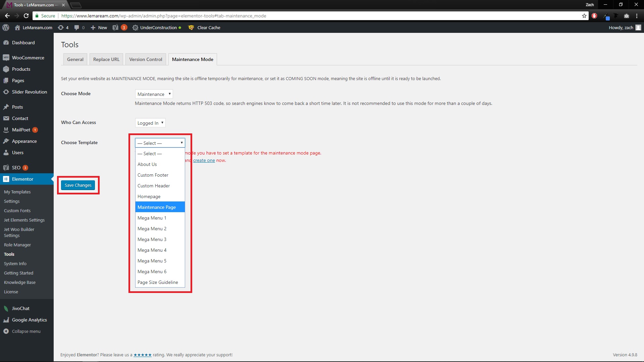Open Elementor Settings submenu item
The image size is (644, 362).
tap(12, 201)
